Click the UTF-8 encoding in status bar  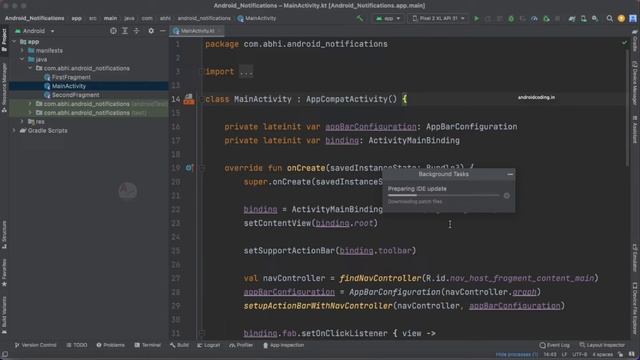click(x=580, y=355)
